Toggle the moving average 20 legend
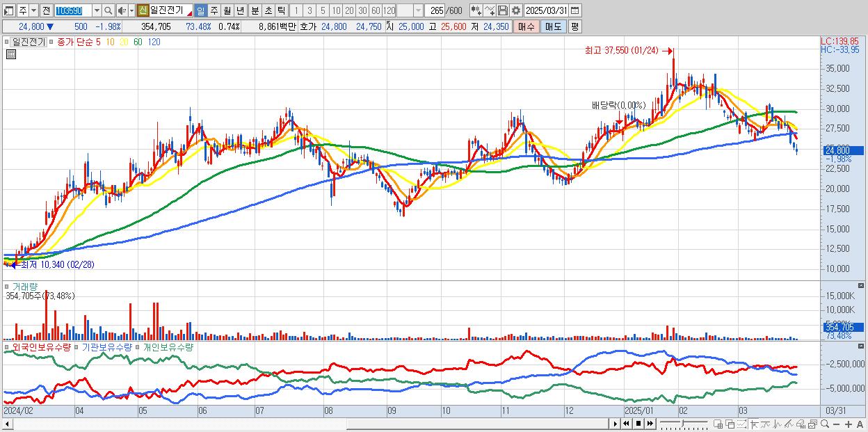 click(x=124, y=42)
